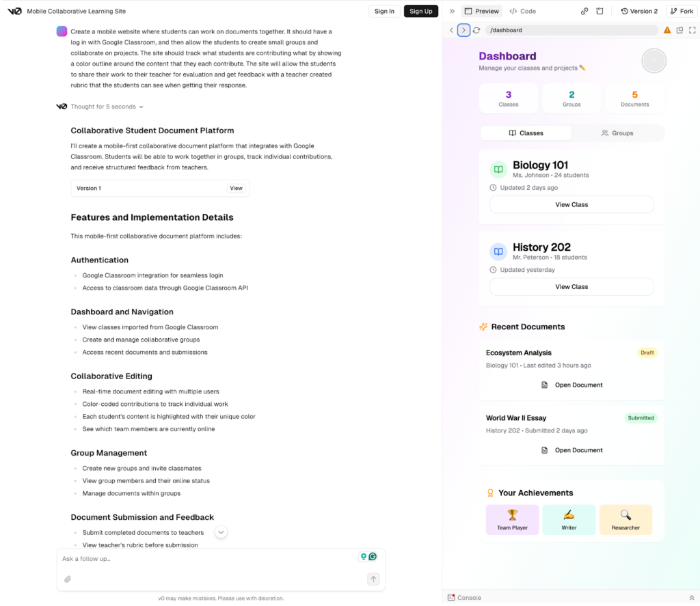Select the Groups tab in dashboard

[x=617, y=133]
